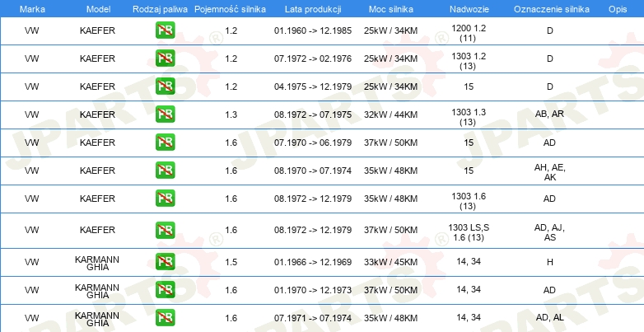Click the fuel icon in the 04.1975 -> 12.1979 row
The width and height of the screenshot is (644, 332).
[x=165, y=87]
